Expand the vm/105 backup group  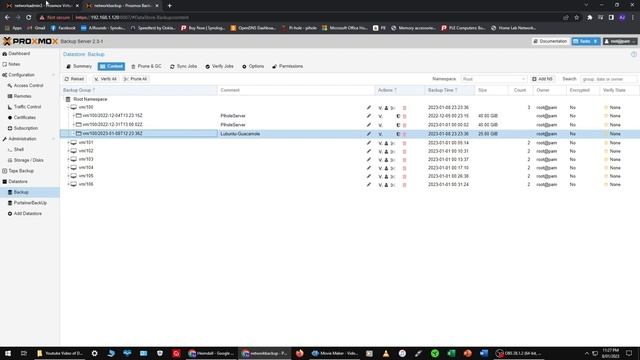(x=68, y=176)
